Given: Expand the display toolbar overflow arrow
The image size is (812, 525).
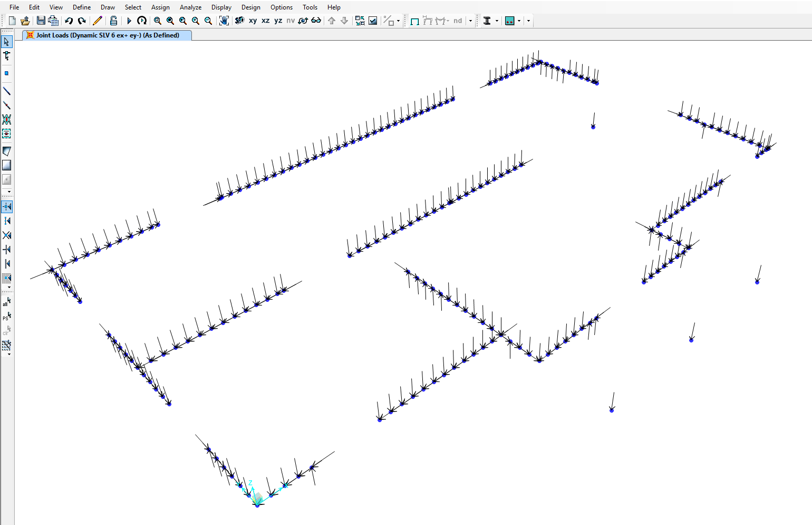Looking at the screenshot, I should pyautogui.click(x=470, y=21).
